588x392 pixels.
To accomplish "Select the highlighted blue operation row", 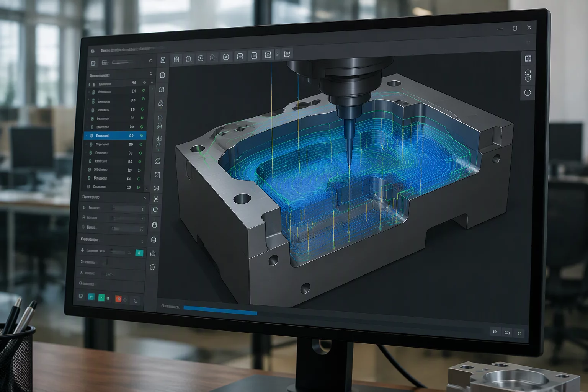I will pyautogui.click(x=115, y=136).
